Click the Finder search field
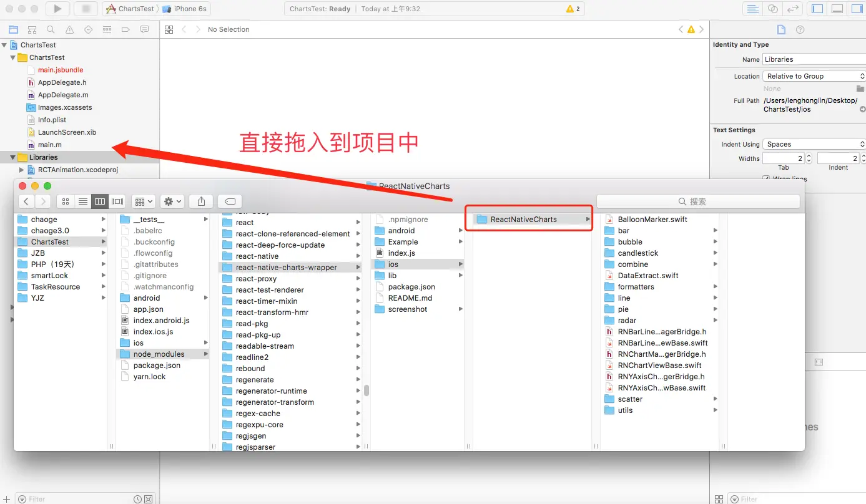 click(x=698, y=201)
